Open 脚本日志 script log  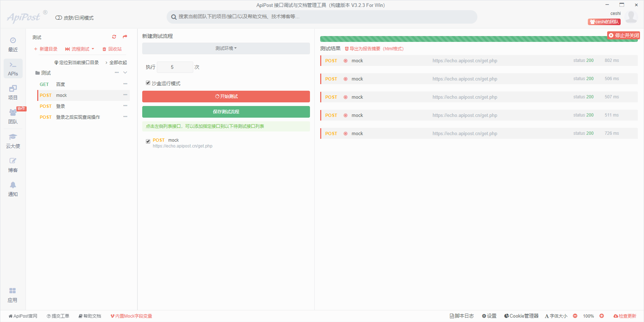462,316
